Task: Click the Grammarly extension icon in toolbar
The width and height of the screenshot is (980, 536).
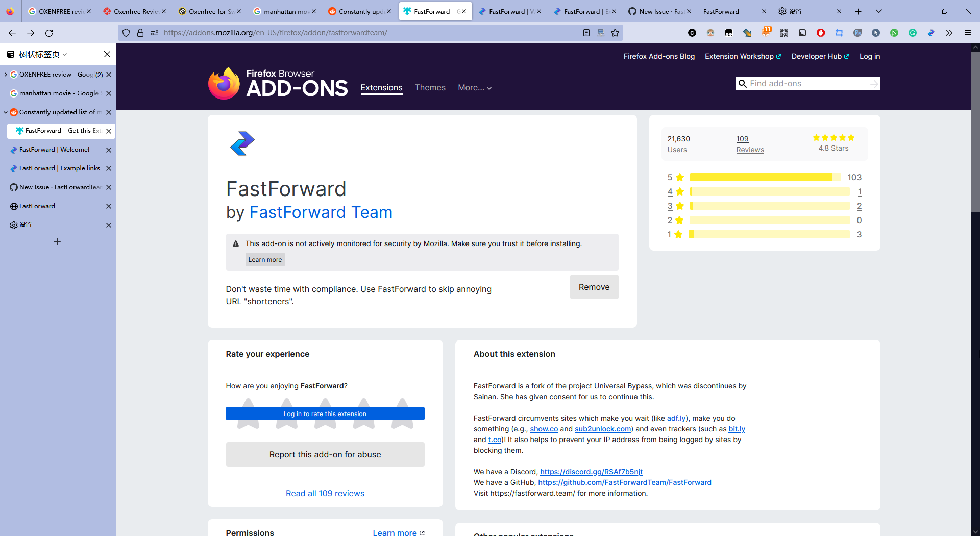Action: pos(913,33)
